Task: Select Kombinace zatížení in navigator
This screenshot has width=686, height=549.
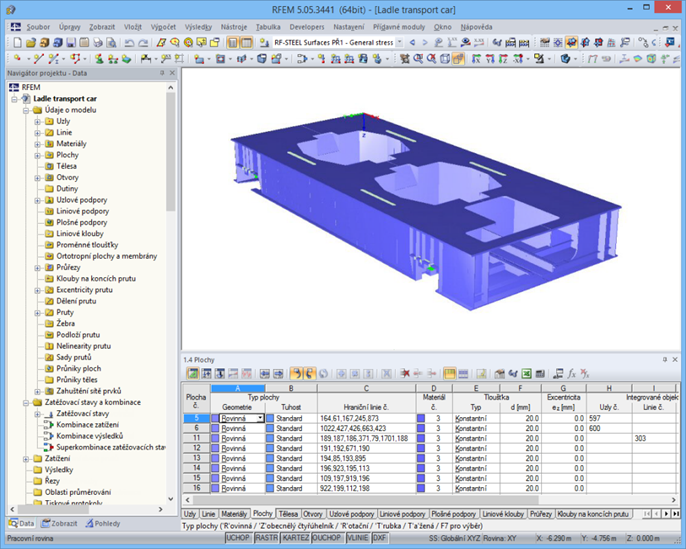Action: click(88, 425)
